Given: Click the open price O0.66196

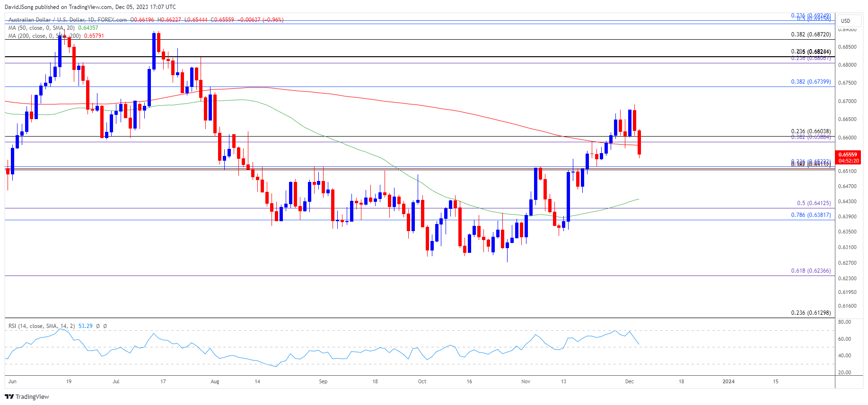Looking at the screenshot, I should pyautogui.click(x=142, y=20).
